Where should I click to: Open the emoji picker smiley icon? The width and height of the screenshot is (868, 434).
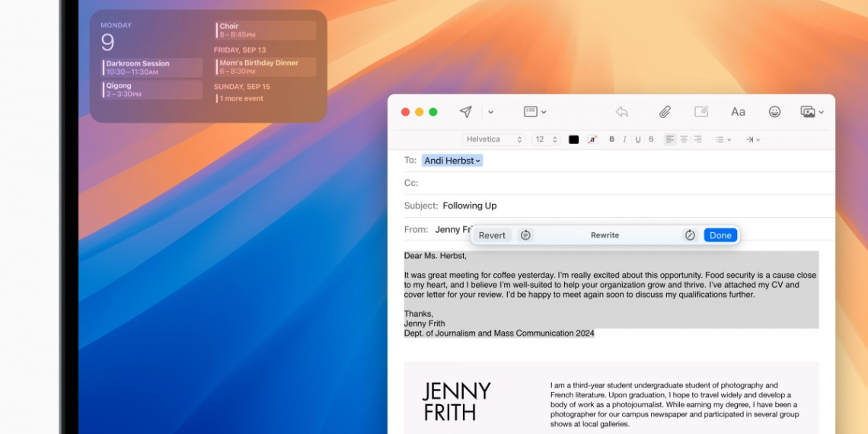pyautogui.click(x=774, y=112)
